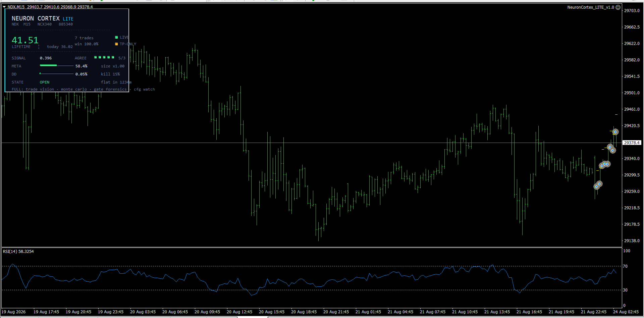Click 'gate forensics' in the FULL features line
The width and height of the screenshot is (644, 318).
(x=110, y=89)
